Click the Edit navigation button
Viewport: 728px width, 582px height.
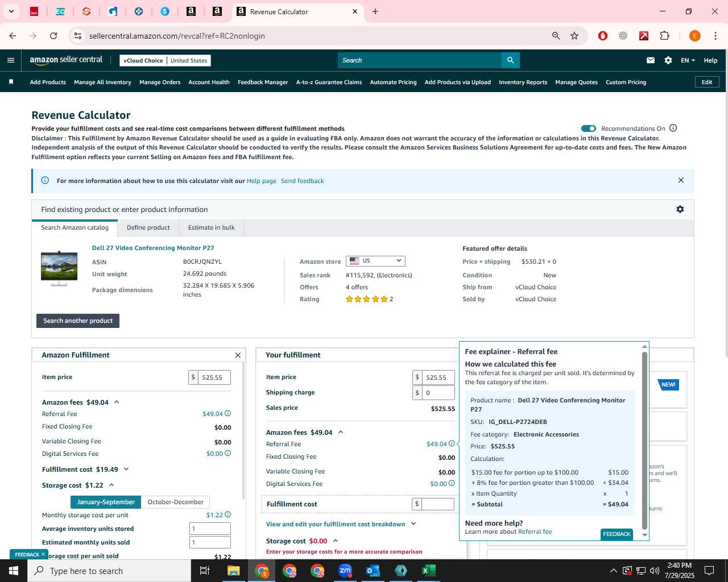tap(707, 82)
